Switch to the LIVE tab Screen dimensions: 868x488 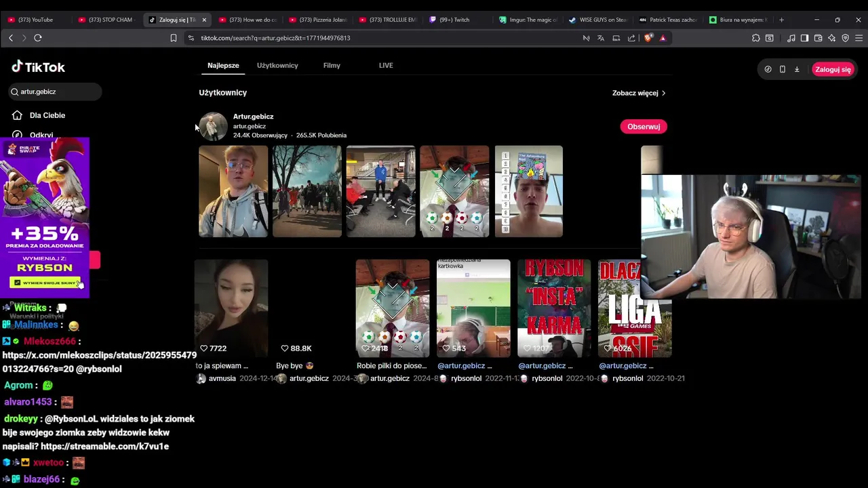coord(386,65)
